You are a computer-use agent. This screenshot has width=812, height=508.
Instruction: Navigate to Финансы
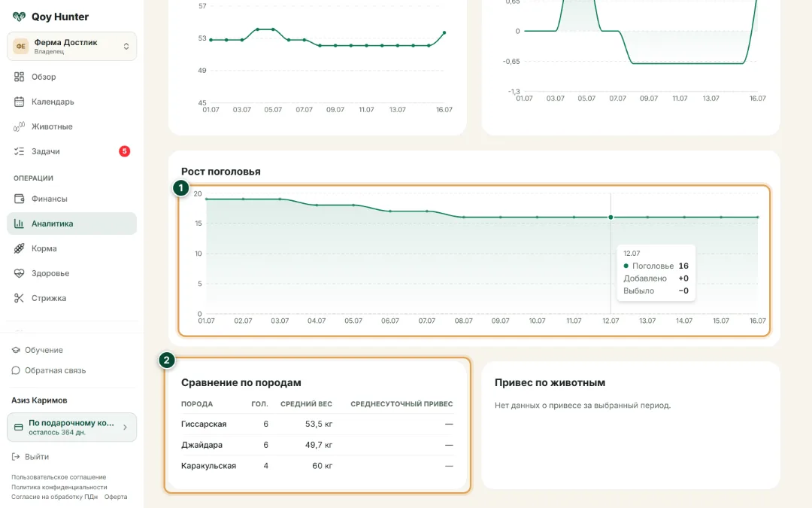72,199
